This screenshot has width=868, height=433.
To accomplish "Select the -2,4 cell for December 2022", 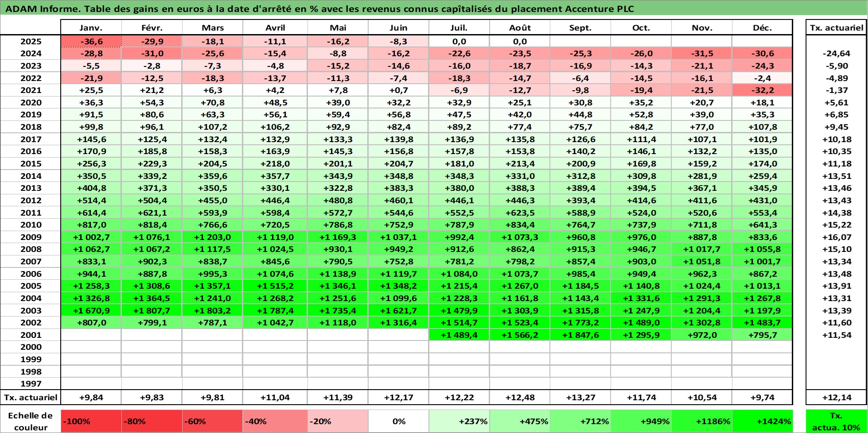I will (x=762, y=78).
